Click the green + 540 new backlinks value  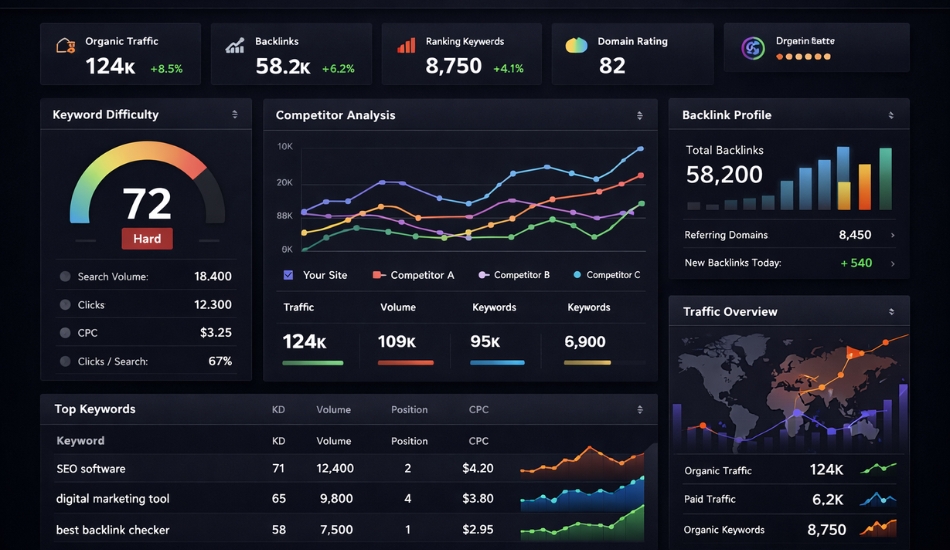856,263
